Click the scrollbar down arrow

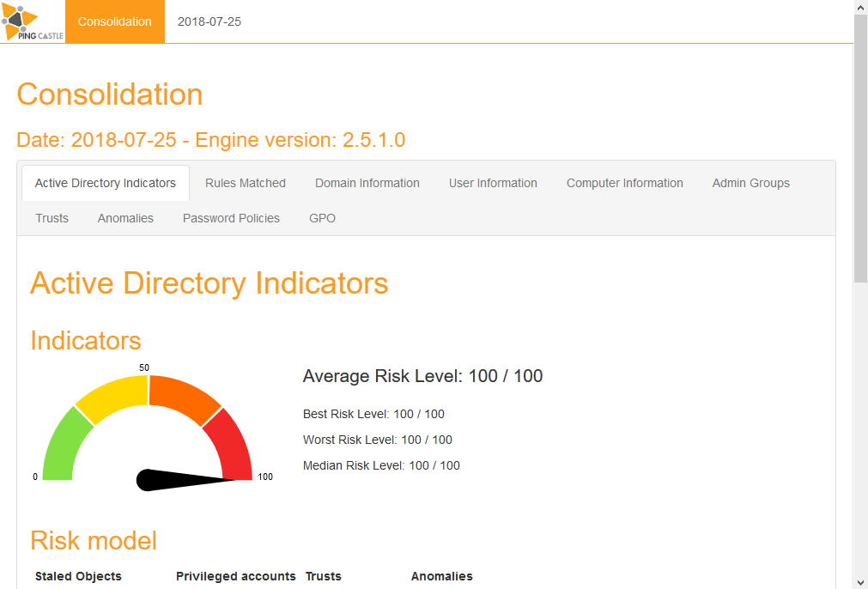[x=861, y=582]
